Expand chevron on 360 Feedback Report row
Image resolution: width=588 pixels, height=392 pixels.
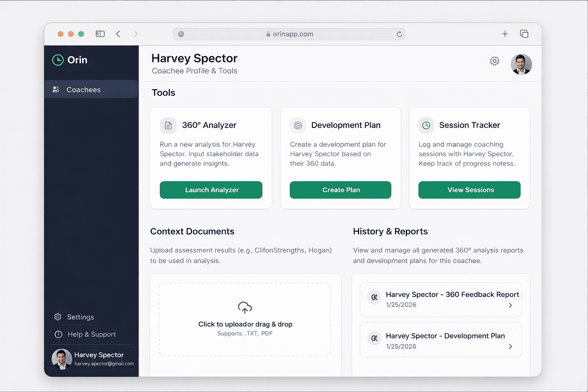(x=510, y=305)
